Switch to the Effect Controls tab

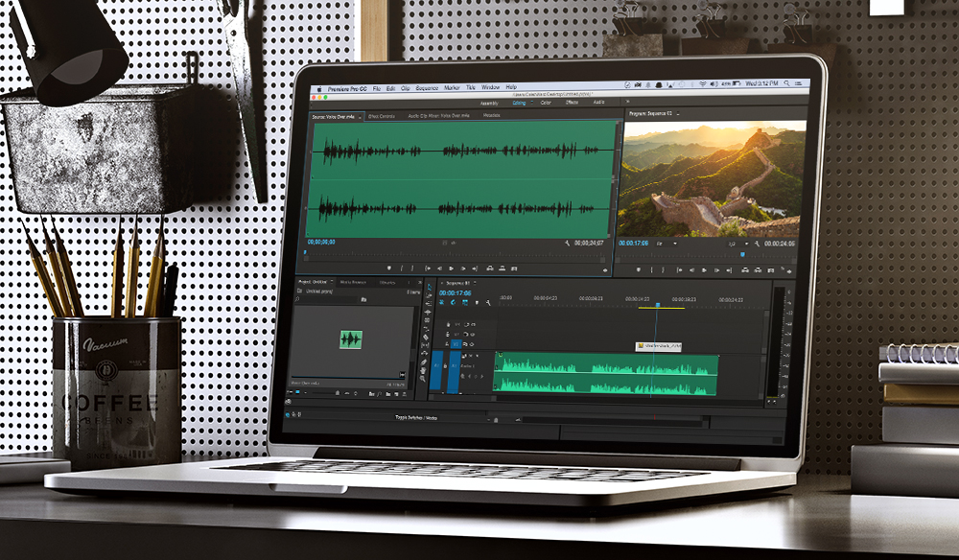(x=382, y=116)
